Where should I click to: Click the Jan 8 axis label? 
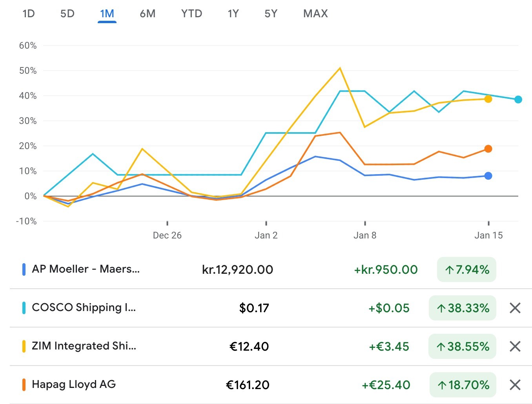[x=365, y=235]
